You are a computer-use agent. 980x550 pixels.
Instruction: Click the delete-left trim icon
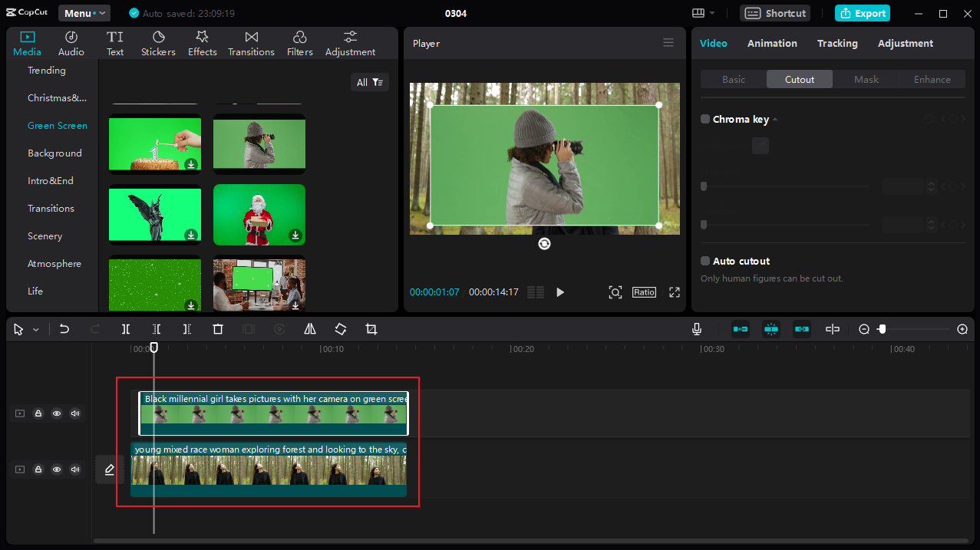click(157, 329)
